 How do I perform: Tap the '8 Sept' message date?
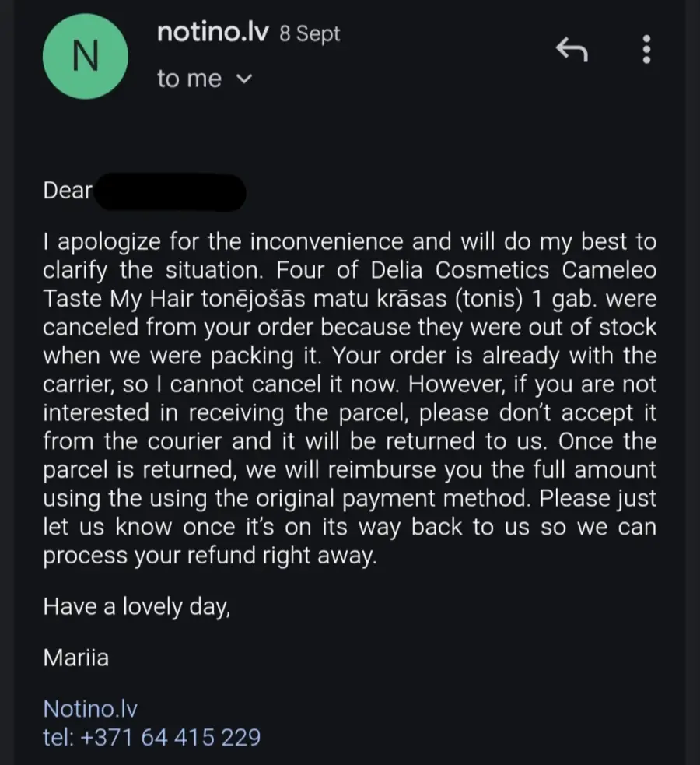310,33
